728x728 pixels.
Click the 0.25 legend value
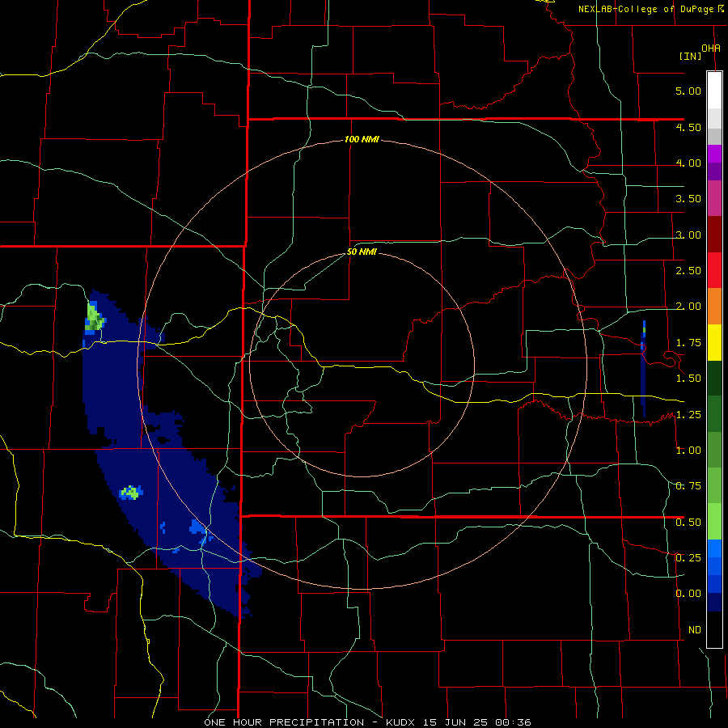[688, 558]
